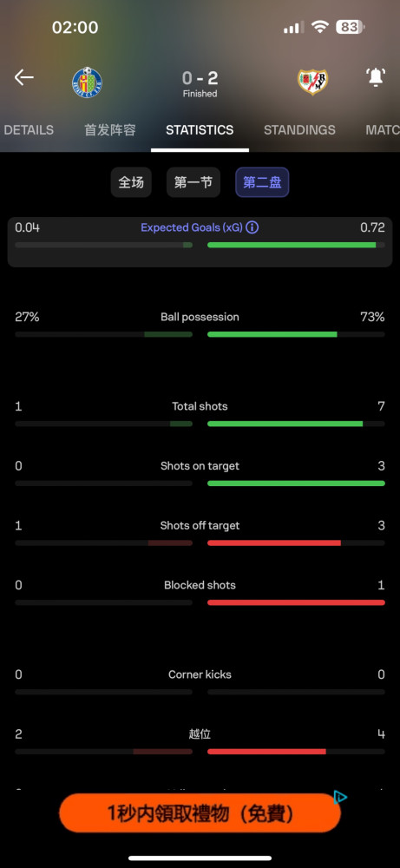Open the Rayo Vallecano away team crest
The width and height of the screenshot is (400, 868).
(x=312, y=82)
